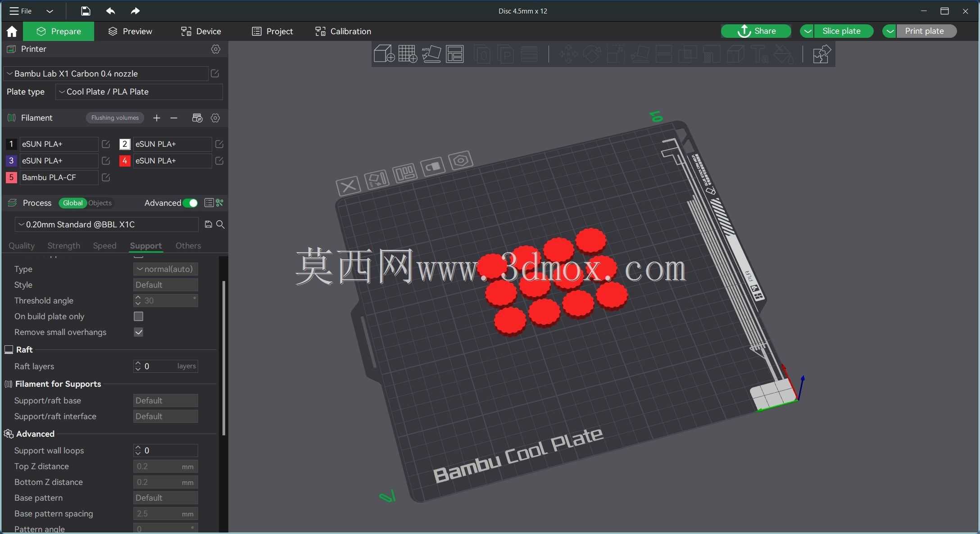Remove a filament with the minus icon
The image size is (980, 534).
pos(174,118)
